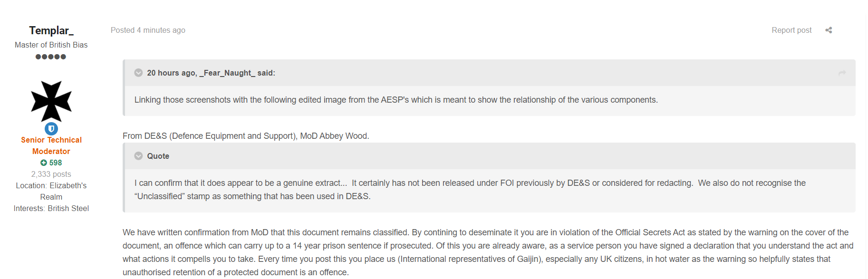Jump to quoted post via arrow icon

click(842, 73)
